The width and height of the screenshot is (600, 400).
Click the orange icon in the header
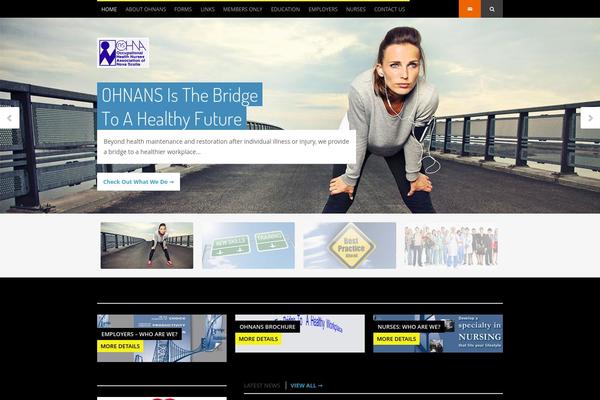click(x=470, y=9)
